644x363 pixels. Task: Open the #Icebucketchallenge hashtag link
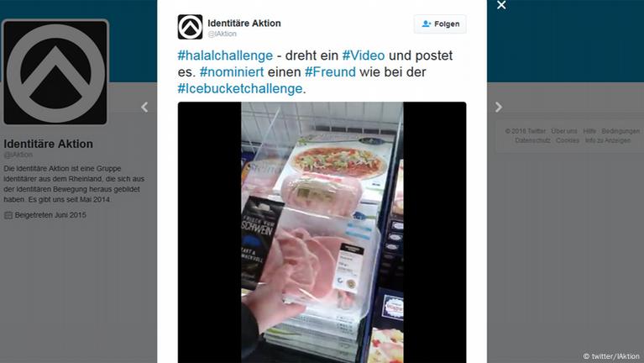coord(240,88)
